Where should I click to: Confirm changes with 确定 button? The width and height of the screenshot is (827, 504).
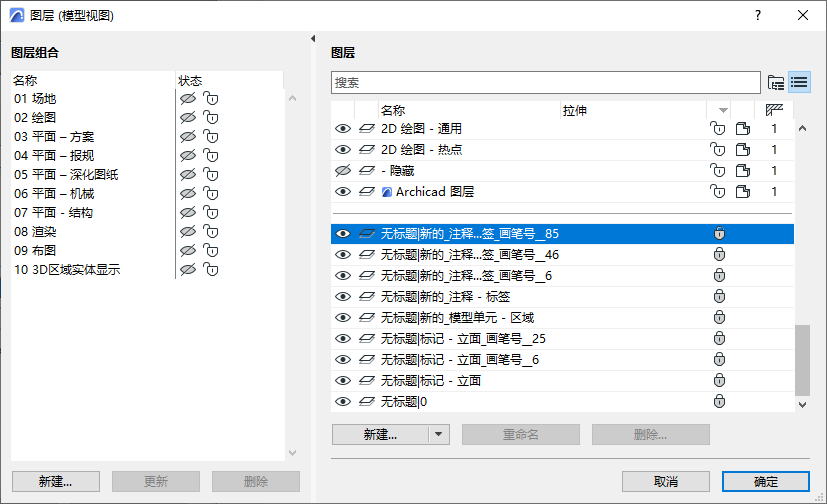pyautogui.click(x=766, y=481)
